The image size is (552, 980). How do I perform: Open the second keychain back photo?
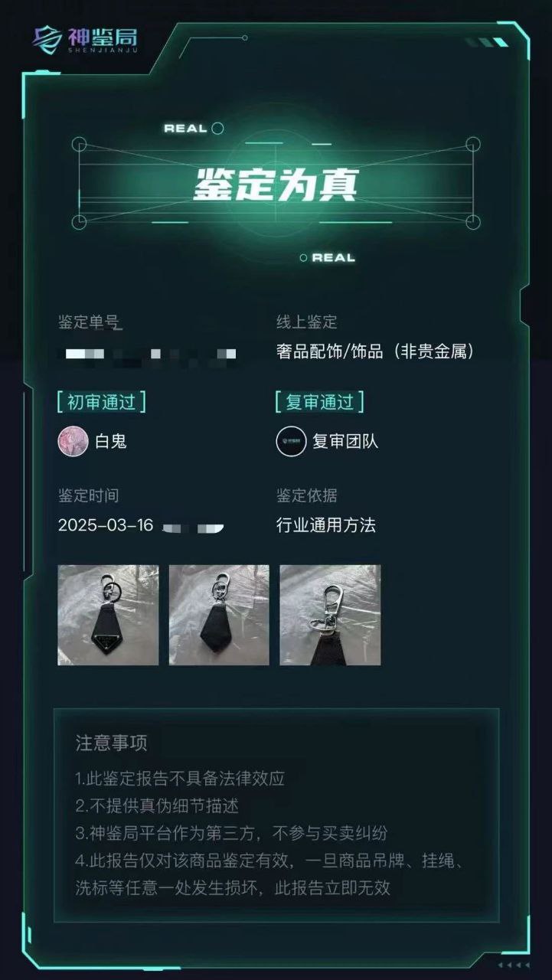point(219,615)
